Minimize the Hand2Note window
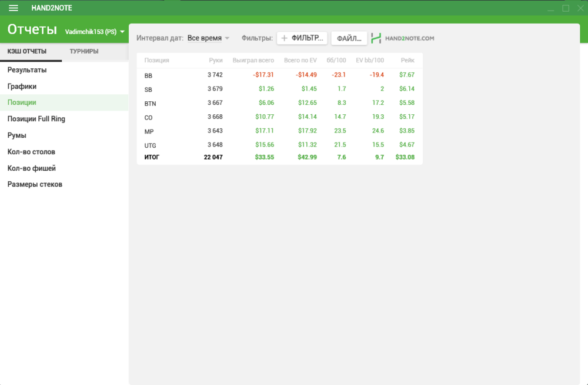The width and height of the screenshot is (588, 385). pos(550,8)
